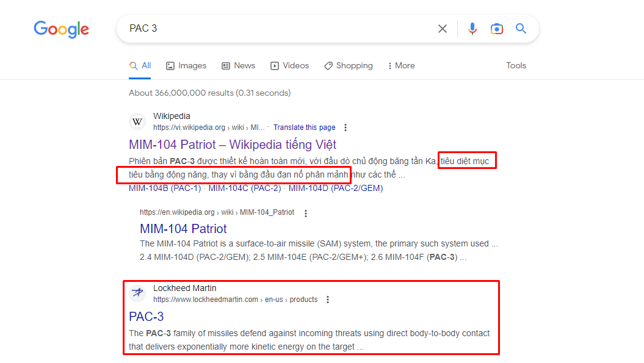The height and width of the screenshot is (363, 644).
Task: Open search by image camera icon
Action: point(496,29)
